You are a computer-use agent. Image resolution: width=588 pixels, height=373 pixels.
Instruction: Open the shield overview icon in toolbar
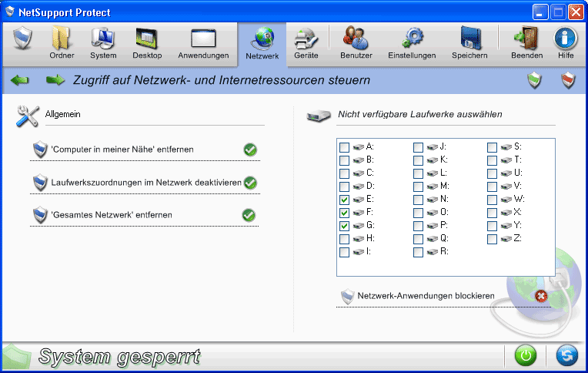[x=22, y=38]
